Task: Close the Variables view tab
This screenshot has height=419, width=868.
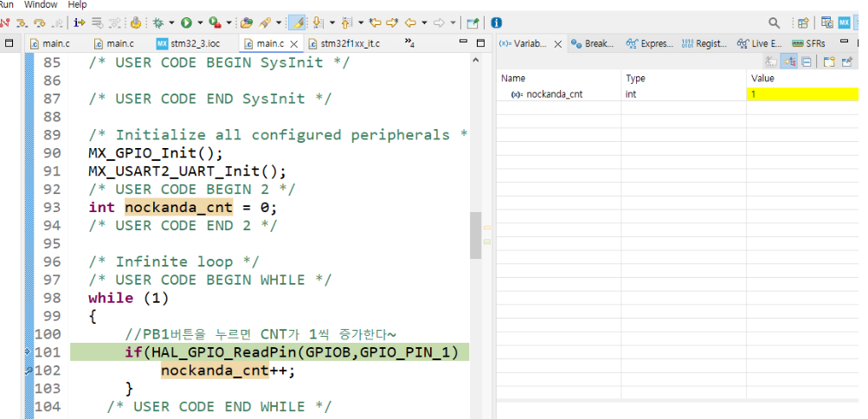Action: click(558, 44)
